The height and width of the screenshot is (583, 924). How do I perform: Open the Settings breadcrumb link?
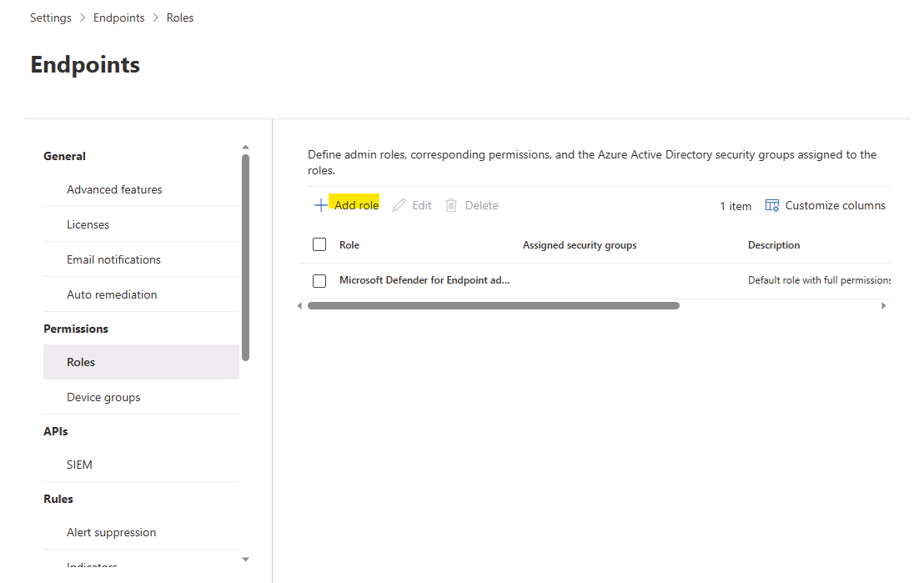[50, 17]
